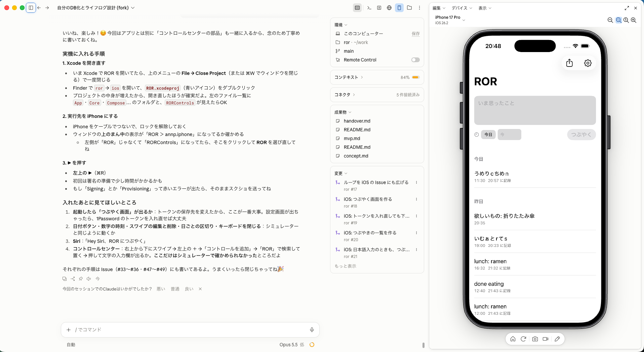Viewport: 644px width, 352px height.
Task: Zoom in the simulator view
Action: [x=634, y=20]
